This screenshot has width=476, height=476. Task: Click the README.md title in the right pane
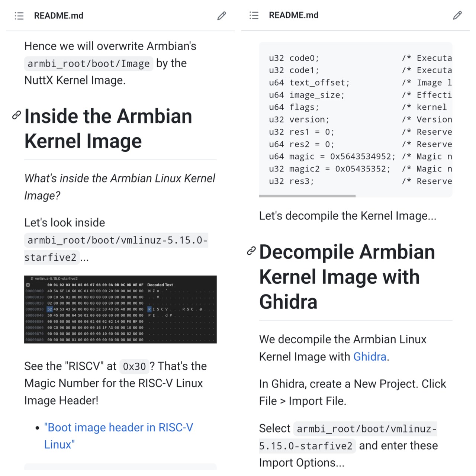tap(293, 15)
